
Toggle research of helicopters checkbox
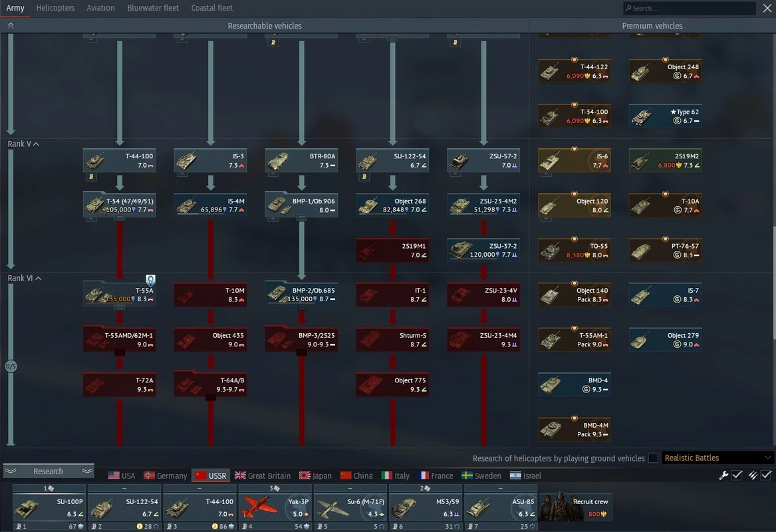(x=653, y=458)
